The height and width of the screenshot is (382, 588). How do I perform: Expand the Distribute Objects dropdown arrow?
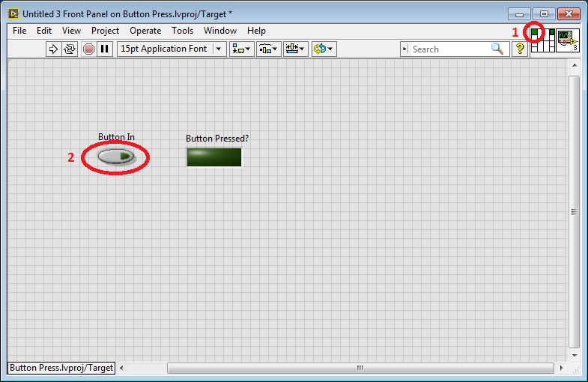[x=275, y=49]
